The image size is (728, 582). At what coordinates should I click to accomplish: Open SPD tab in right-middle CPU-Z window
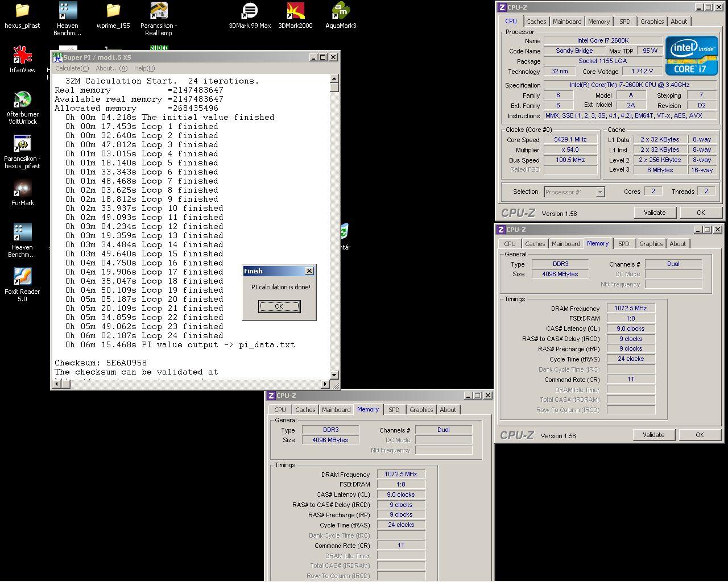click(x=624, y=244)
